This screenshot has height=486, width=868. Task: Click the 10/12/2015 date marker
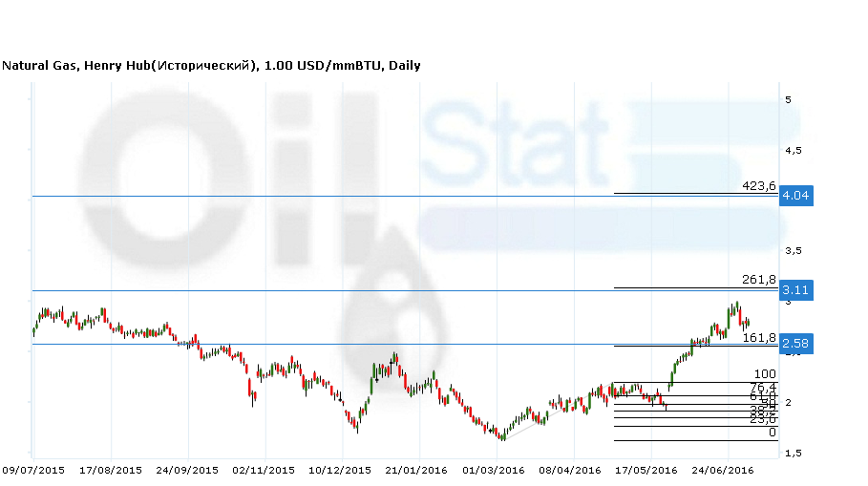tap(341, 470)
